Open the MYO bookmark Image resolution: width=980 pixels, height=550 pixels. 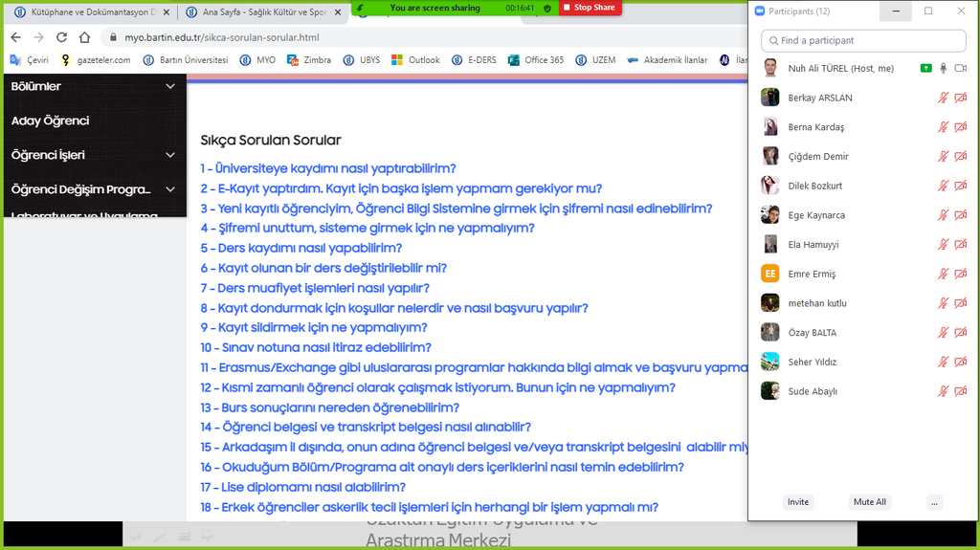click(x=258, y=60)
